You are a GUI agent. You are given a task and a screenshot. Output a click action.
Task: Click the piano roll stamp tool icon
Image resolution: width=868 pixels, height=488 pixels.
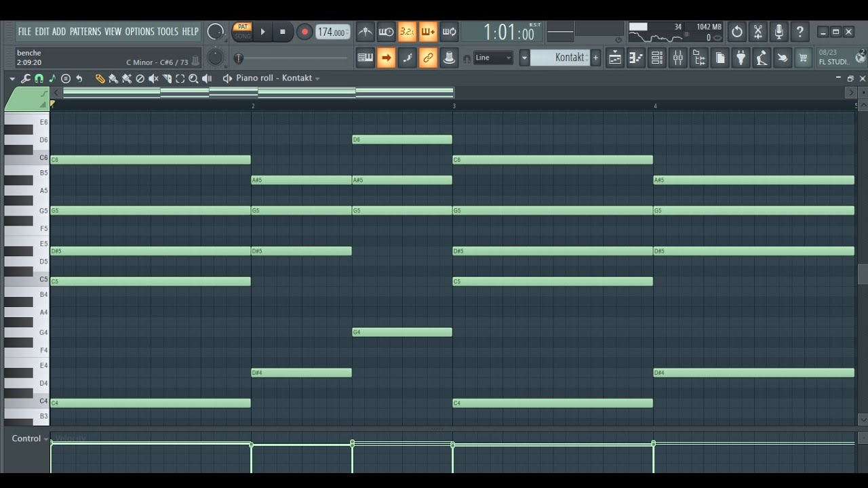[x=66, y=79]
